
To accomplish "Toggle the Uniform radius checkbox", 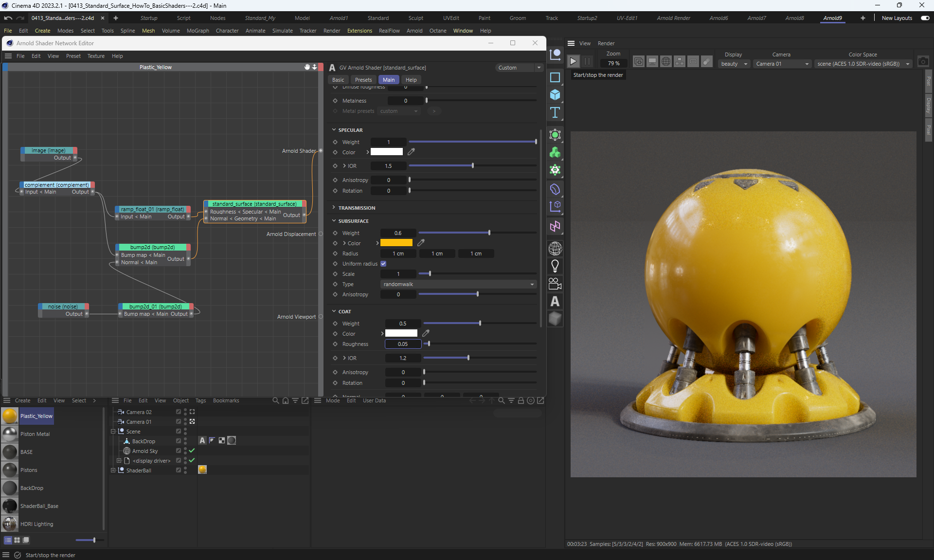I will (x=383, y=264).
